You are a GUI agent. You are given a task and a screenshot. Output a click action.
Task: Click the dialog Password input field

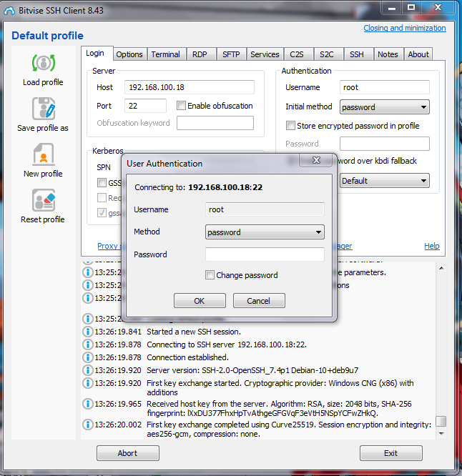pyautogui.click(x=265, y=254)
